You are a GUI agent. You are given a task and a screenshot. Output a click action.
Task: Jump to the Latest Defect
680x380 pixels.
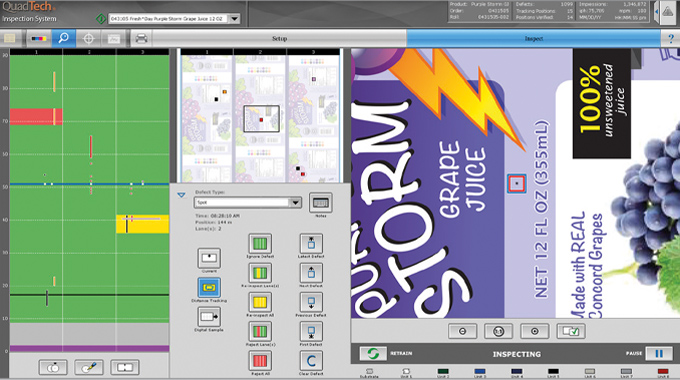coord(311,244)
